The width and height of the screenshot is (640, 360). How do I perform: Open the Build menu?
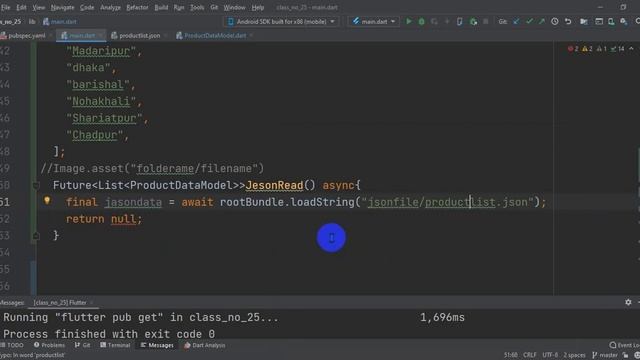coord(161,7)
